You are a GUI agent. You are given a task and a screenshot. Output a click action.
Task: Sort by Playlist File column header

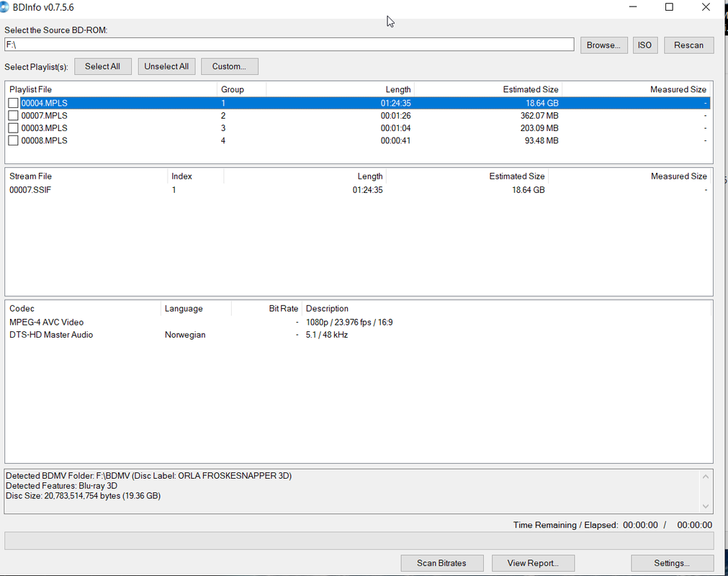pos(112,89)
